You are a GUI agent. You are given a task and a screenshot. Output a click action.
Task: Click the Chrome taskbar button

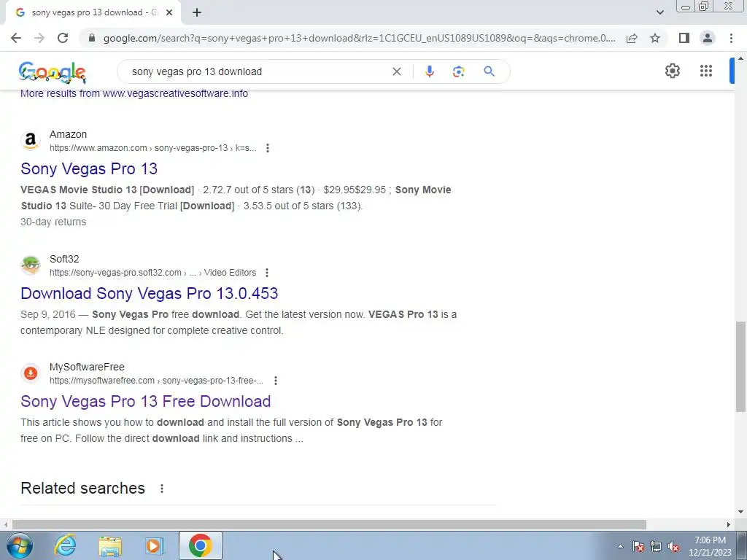pyautogui.click(x=201, y=545)
